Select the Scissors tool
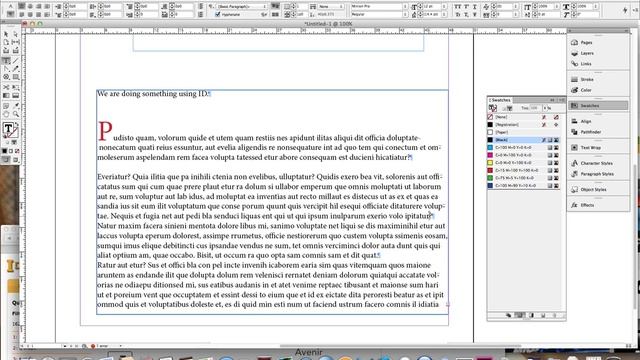The width and height of the screenshot is (640, 360). point(6,87)
